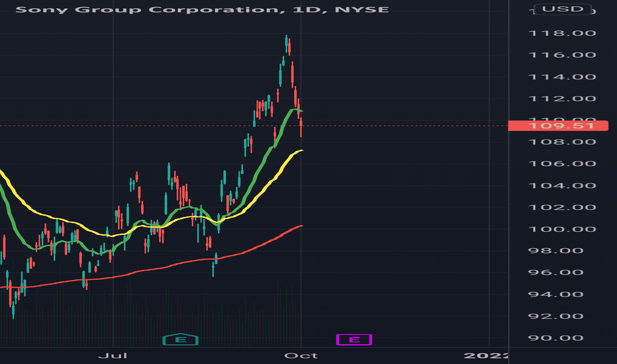This screenshot has height=364, width=617.
Task: Click the 106.00 price axis label
Action: [562, 163]
